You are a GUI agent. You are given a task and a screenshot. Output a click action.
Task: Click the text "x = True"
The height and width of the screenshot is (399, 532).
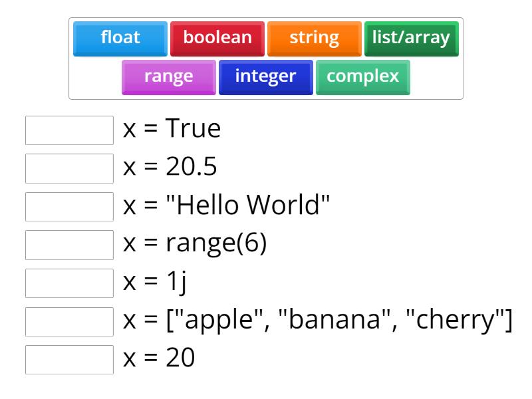pyautogui.click(x=172, y=129)
